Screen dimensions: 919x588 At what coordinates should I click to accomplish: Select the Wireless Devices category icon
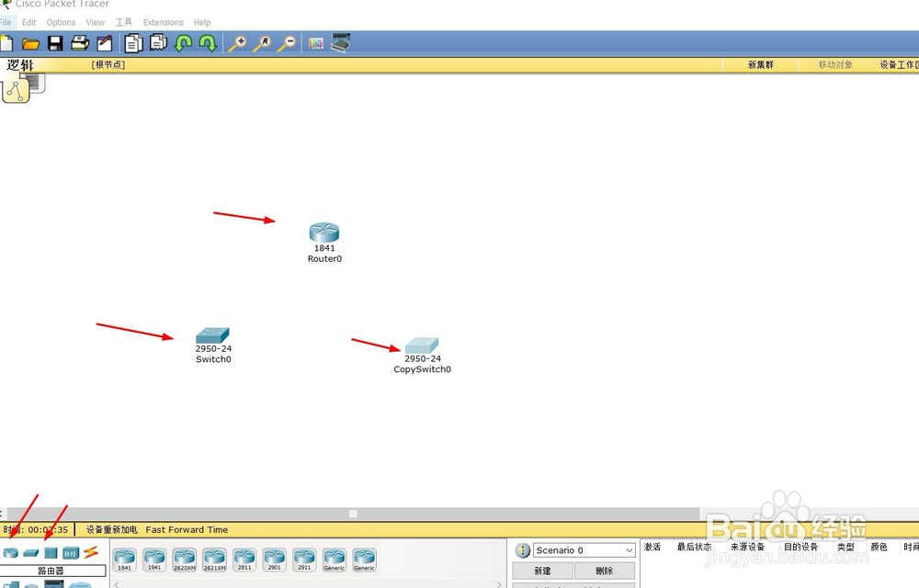click(x=71, y=552)
